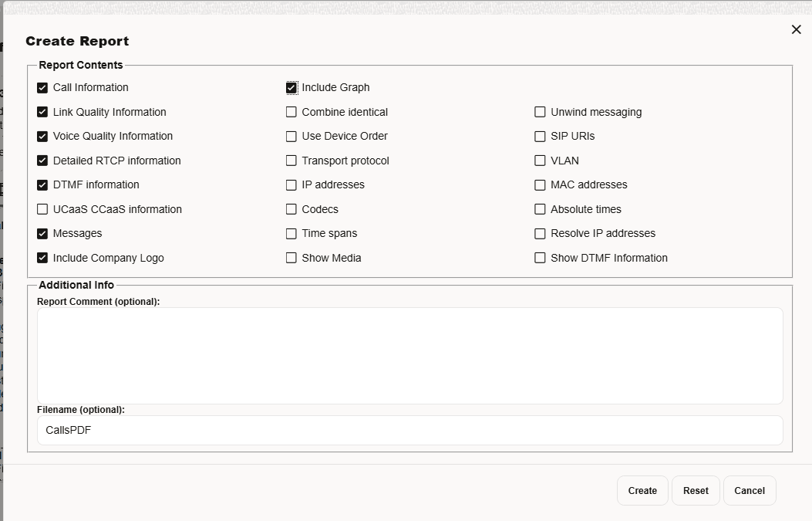Enable the Codecs option
Viewport: 812px width, 521px height.
point(291,209)
